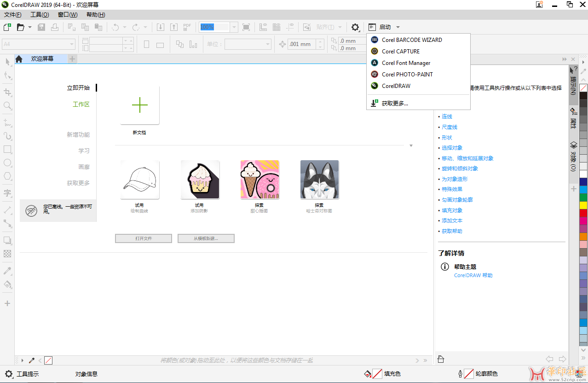Screen dimensions: 588x383
Task: Open the 填充对象 hint topic
Action: (452, 210)
